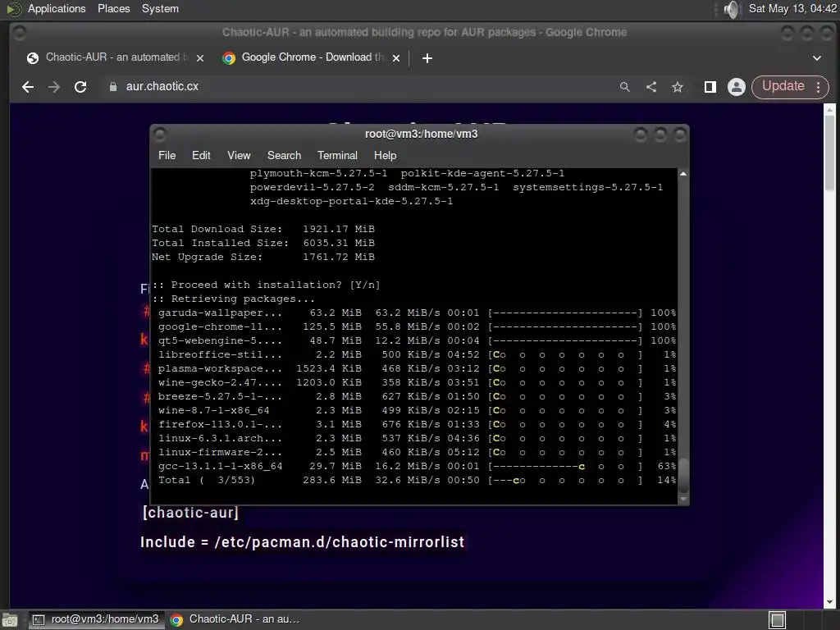The image size is (840, 630).
Task: Open Chrome three-dot menu
Action: coord(819,87)
